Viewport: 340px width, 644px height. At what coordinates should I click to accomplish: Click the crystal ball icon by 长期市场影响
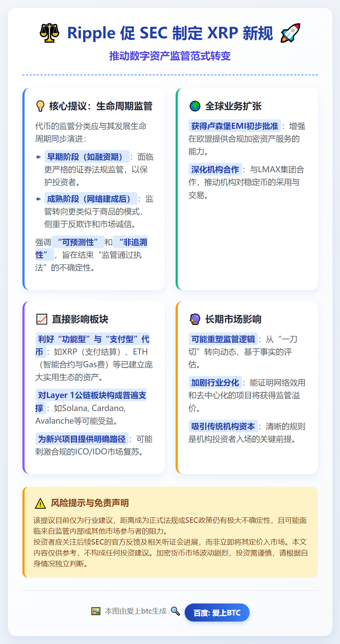click(195, 319)
